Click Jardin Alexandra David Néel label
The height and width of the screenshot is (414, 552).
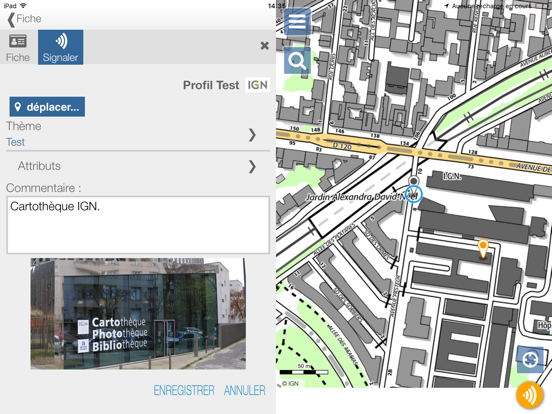click(361, 197)
